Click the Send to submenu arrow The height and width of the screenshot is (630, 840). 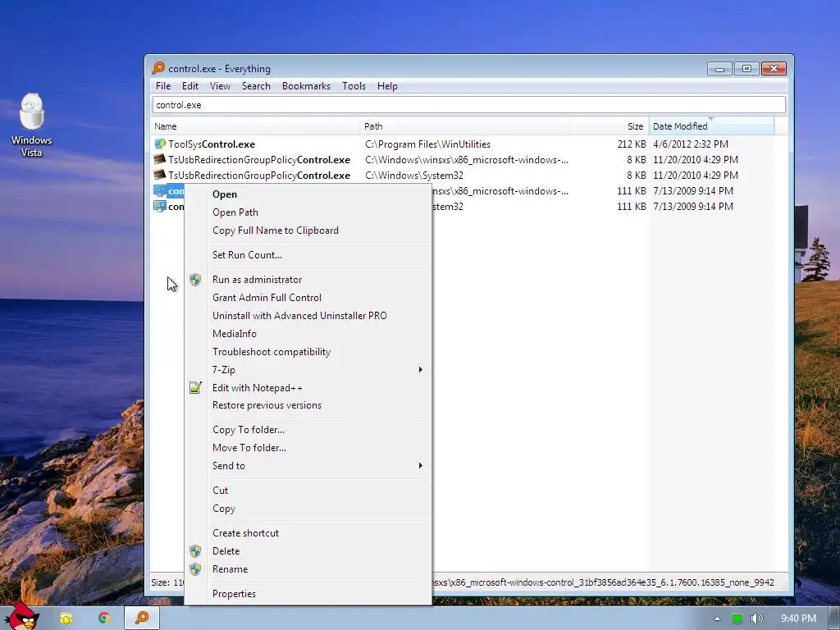[x=421, y=466]
